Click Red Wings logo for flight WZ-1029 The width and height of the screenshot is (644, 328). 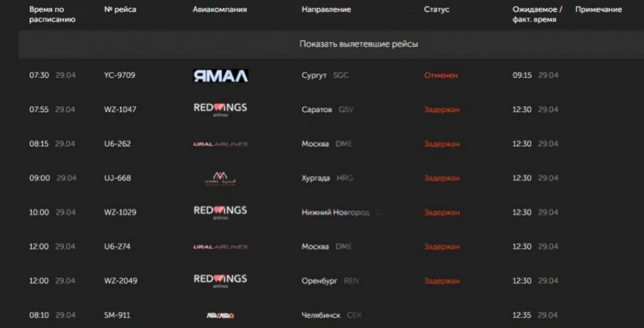coord(220,212)
